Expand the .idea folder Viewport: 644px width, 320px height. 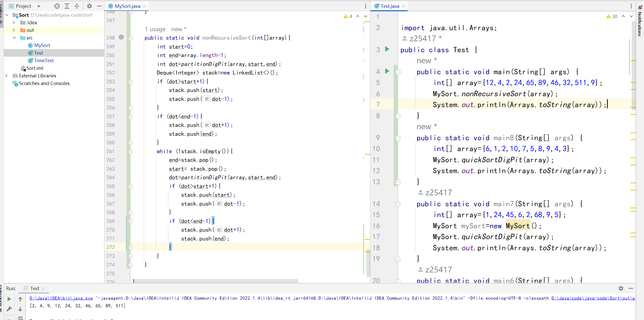pos(14,23)
